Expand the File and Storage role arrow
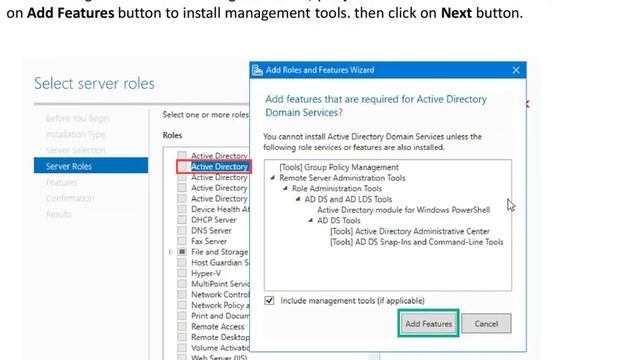 tap(171, 252)
